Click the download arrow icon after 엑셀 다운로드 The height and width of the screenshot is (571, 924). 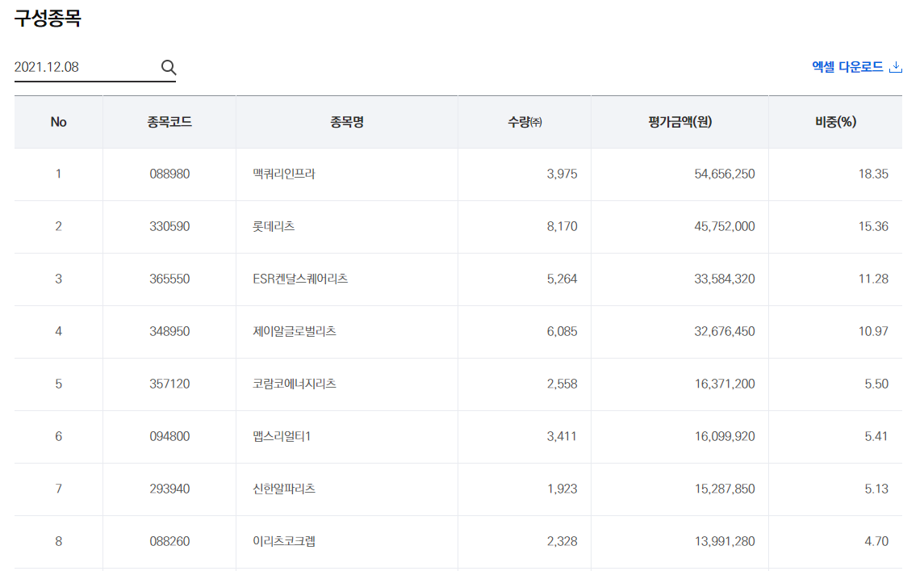click(x=895, y=67)
